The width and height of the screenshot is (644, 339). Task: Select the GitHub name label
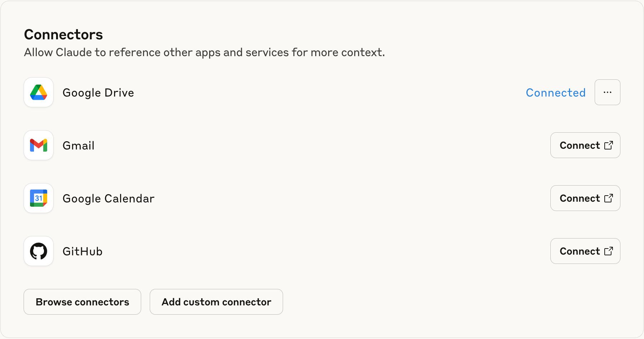(83, 251)
